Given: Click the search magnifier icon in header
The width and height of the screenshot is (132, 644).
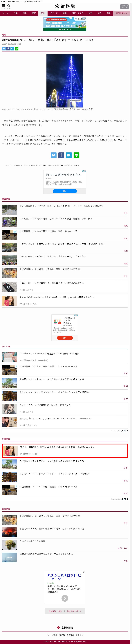Looking at the screenshot, I should [x=9, y=6].
